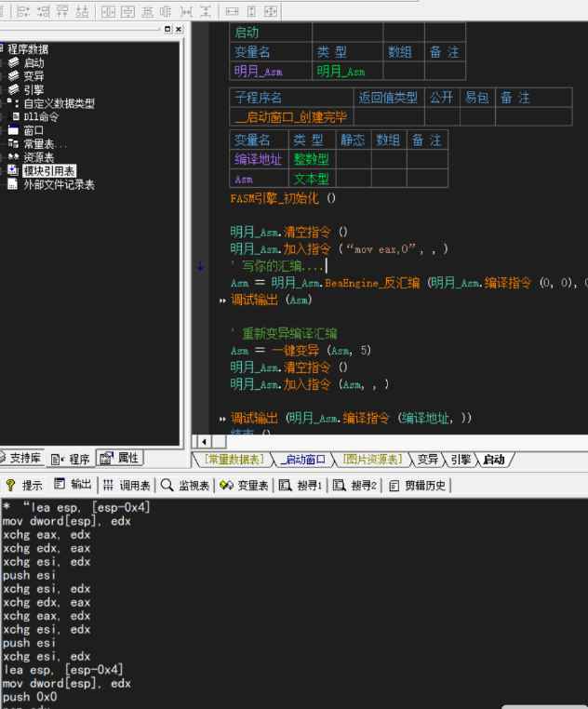Image resolution: width=588 pixels, height=709 pixels.
Task: Click the 资源表 icon in the tree
Action: click(x=13, y=157)
